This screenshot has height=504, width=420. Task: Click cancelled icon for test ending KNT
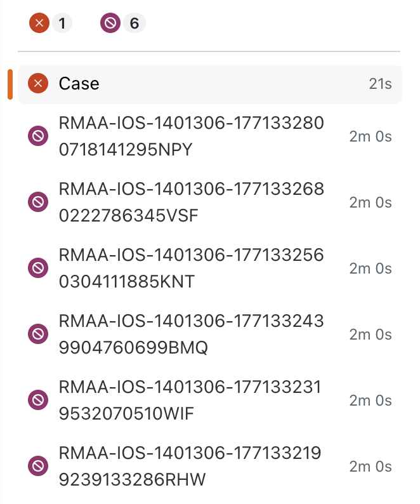(x=38, y=268)
